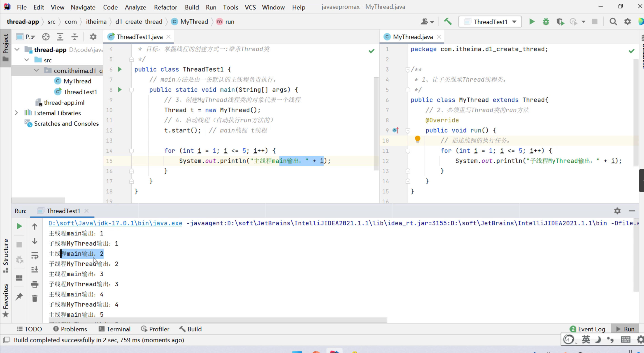Pin the Run tab

pos(19,297)
